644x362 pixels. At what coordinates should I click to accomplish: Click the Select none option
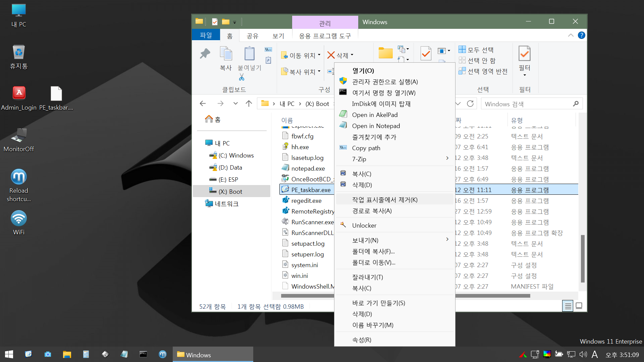click(477, 61)
